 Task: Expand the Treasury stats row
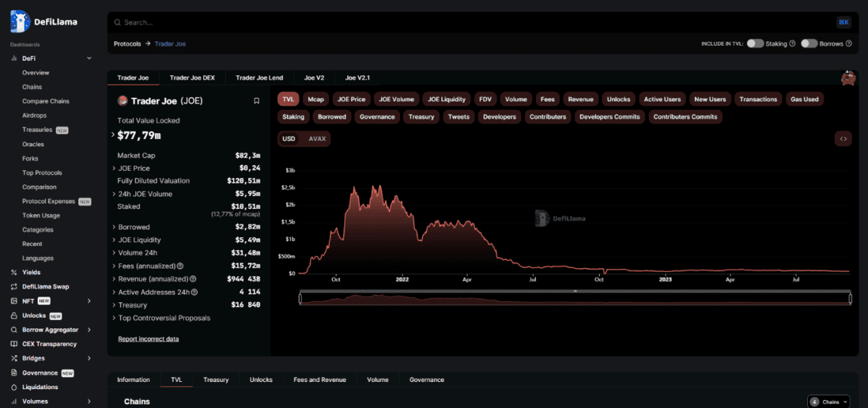click(114, 305)
